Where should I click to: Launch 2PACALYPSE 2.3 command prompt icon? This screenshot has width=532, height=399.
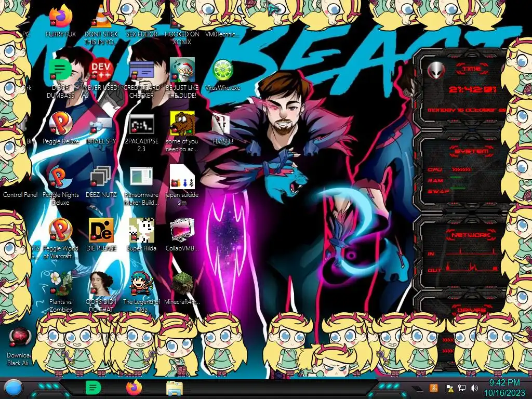142,124
